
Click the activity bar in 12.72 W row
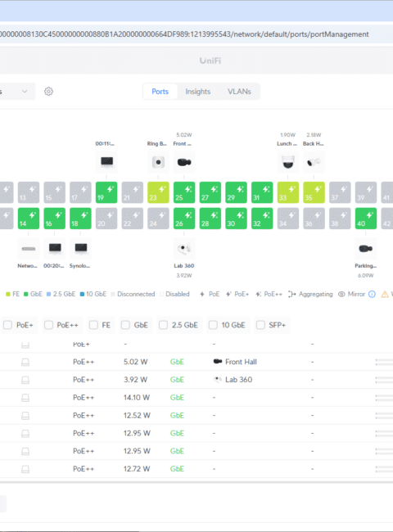(x=384, y=469)
